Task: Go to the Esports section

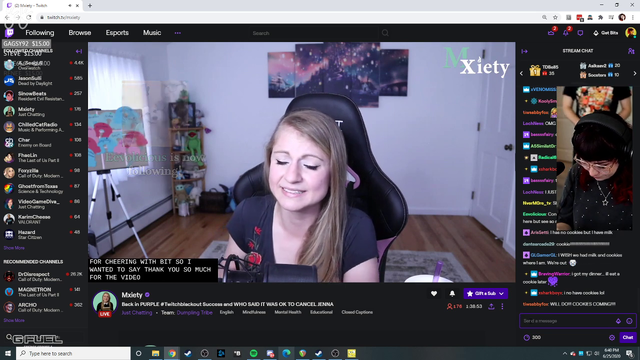Action: (117, 33)
